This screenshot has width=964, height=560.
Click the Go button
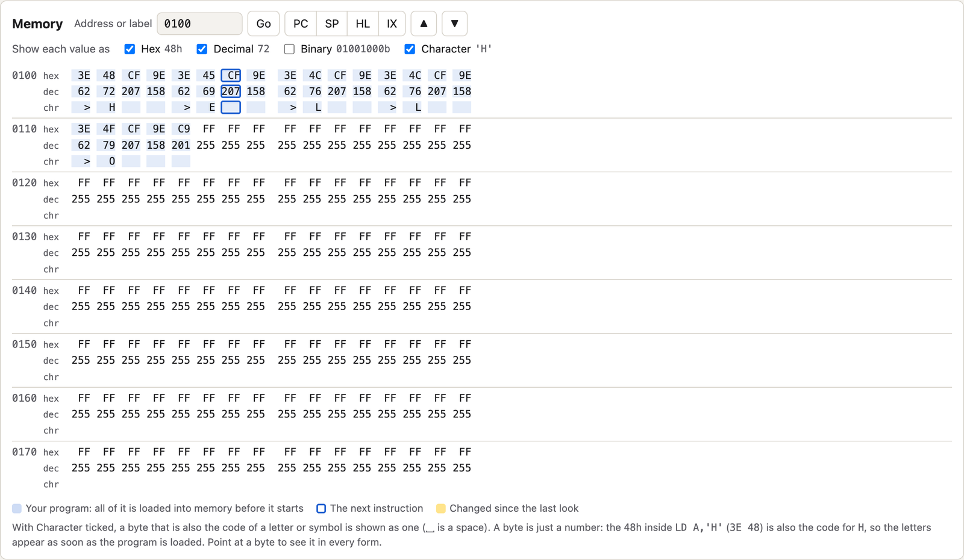(x=263, y=23)
